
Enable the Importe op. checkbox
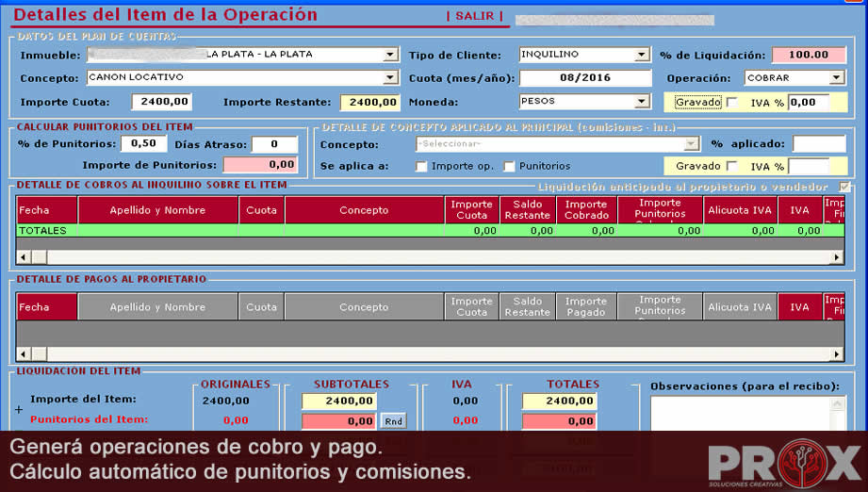[x=421, y=167]
